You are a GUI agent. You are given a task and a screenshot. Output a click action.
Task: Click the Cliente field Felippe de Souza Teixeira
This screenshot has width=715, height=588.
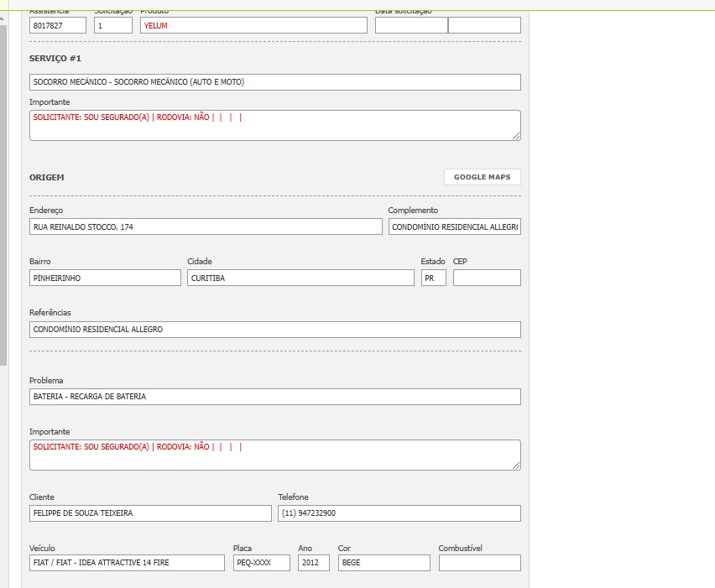click(x=150, y=513)
